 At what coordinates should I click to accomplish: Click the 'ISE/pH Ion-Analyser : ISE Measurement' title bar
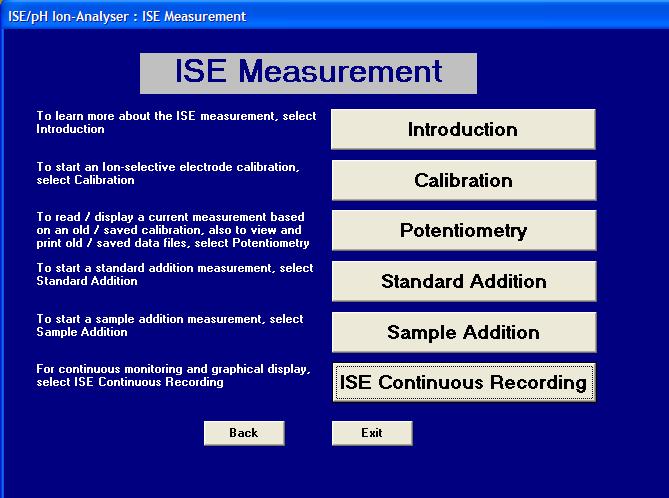[x=334, y=16]
